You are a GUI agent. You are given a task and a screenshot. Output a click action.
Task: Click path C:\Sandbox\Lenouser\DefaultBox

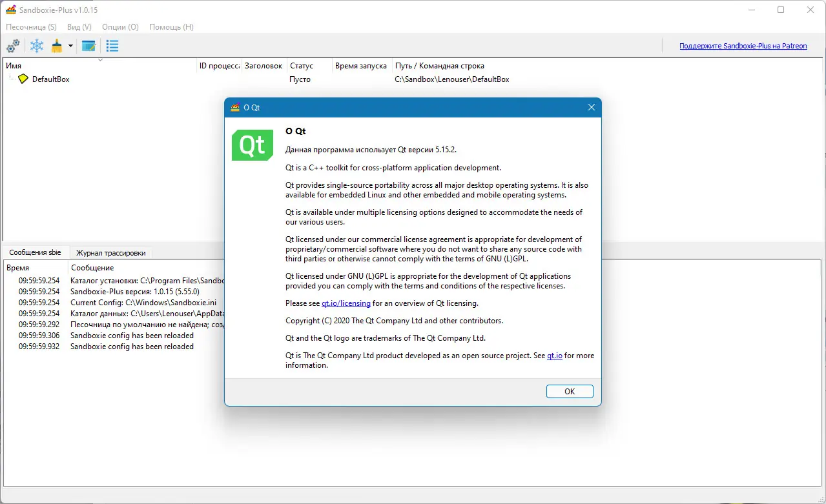pyautogui.click(x=452, y=79)
